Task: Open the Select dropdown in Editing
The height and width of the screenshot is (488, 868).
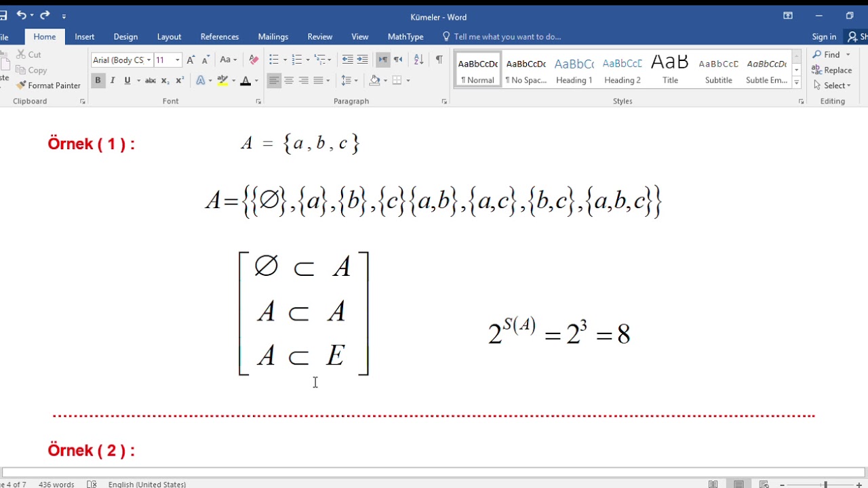Action: [x=832, y=85]
